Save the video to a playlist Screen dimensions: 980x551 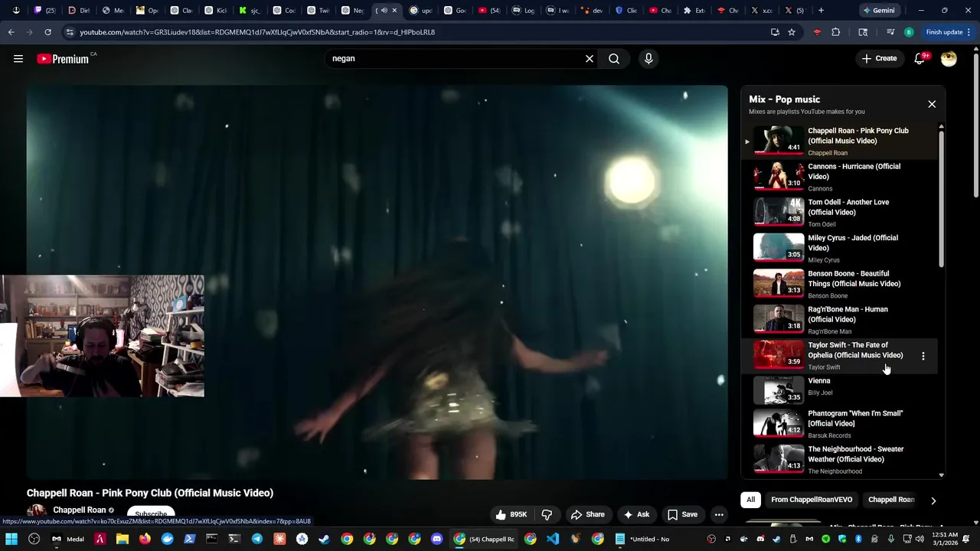(x=682, y=514)
